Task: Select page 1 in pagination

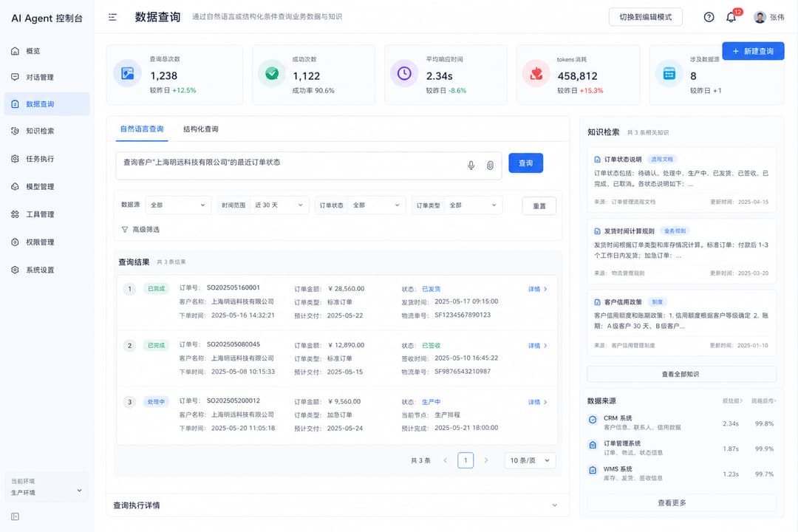Action: [x=465, y=460]
